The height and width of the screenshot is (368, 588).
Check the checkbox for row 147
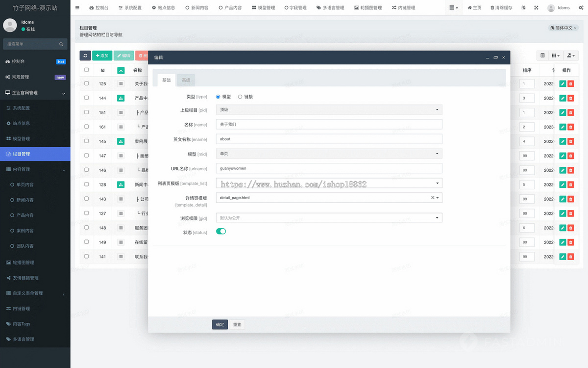87,156
